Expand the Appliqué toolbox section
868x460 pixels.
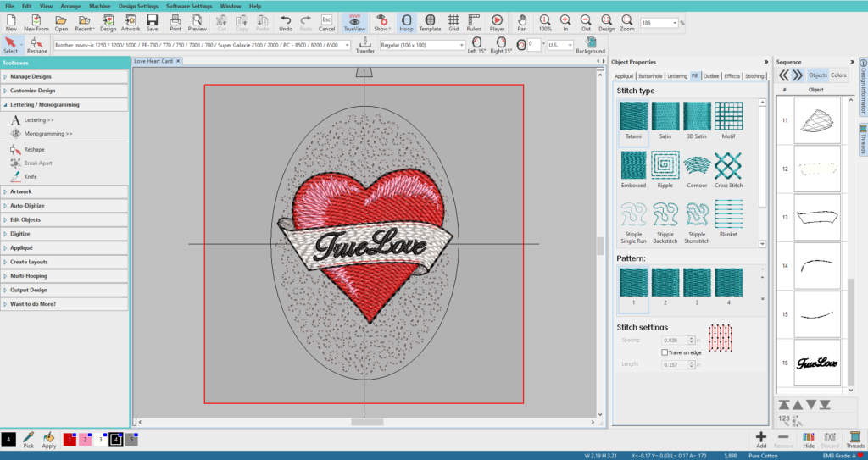[22, 247]
